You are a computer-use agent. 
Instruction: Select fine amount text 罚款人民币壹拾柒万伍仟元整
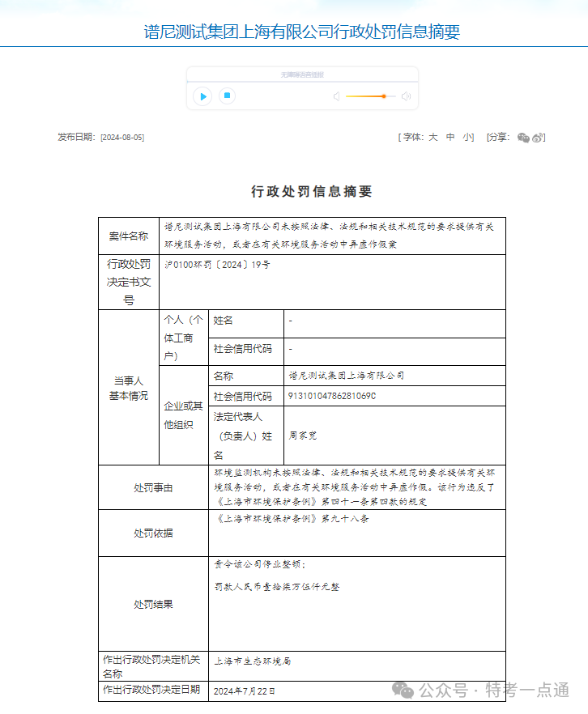277,587
